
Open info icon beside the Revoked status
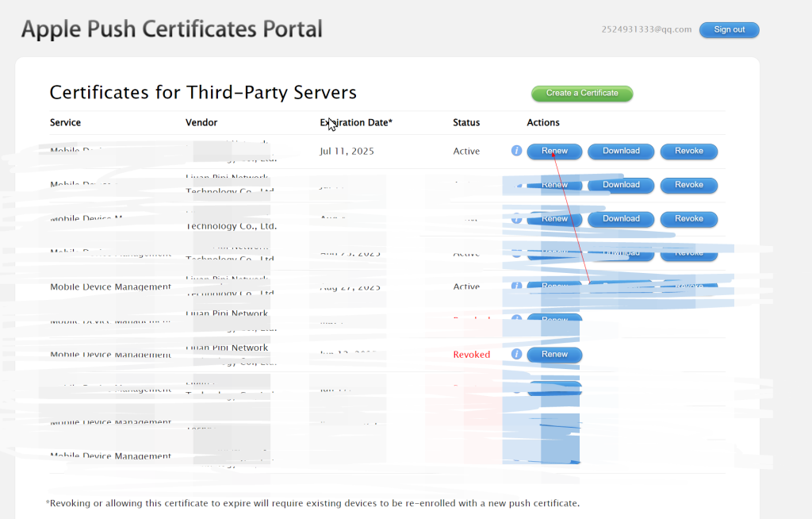516,354
